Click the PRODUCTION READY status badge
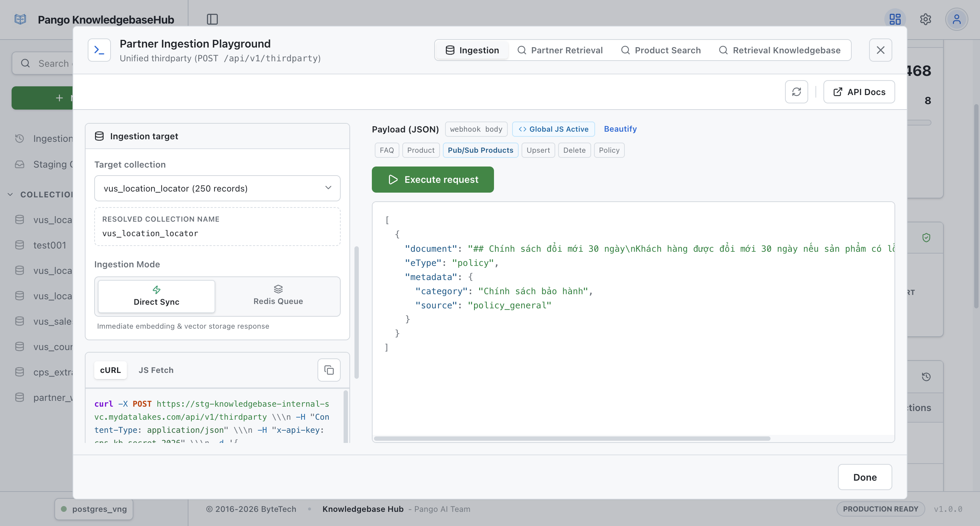980x526 pixels. coord(880,509)
